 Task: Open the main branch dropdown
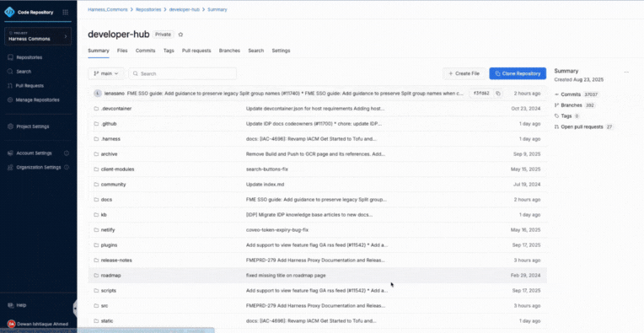(x=106, y=73)
